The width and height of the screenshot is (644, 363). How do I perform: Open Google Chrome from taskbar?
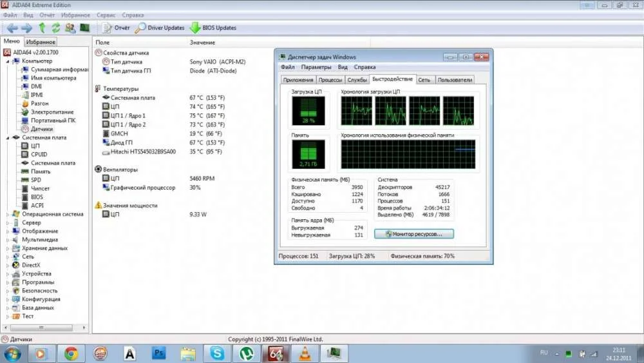[x=71, y=353]
